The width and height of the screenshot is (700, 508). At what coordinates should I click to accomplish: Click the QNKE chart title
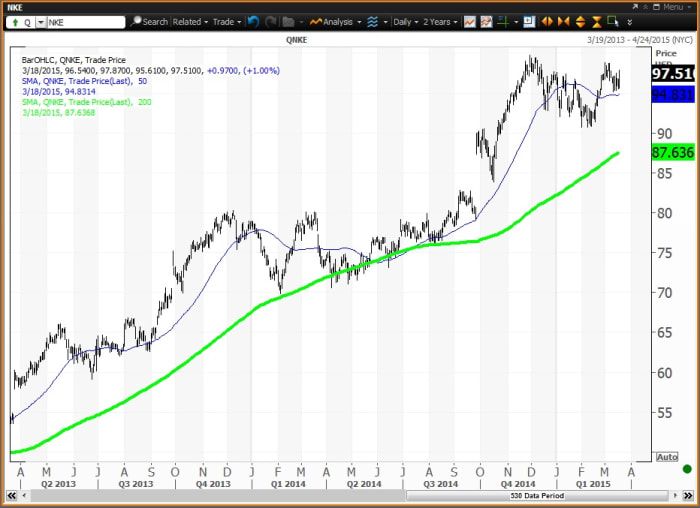296,40
